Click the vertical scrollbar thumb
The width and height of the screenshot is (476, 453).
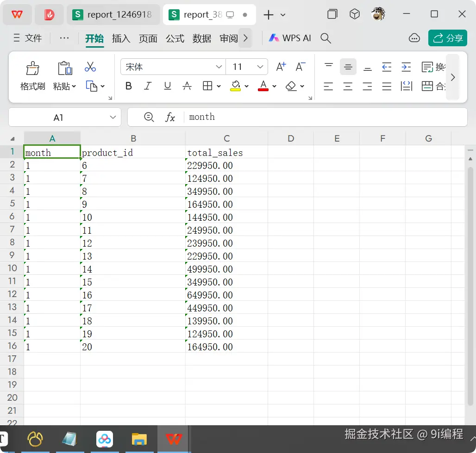click(x=470, y=285)
